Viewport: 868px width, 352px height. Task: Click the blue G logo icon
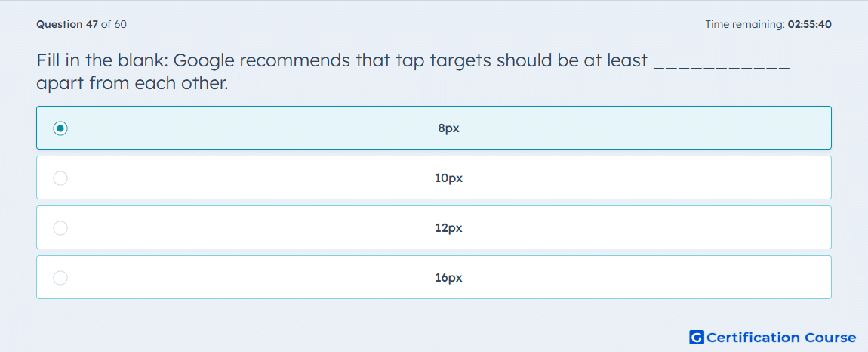click(x=697, y=337)
